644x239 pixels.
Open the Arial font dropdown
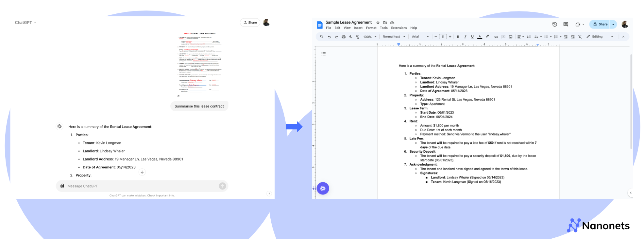coord(420,37)
